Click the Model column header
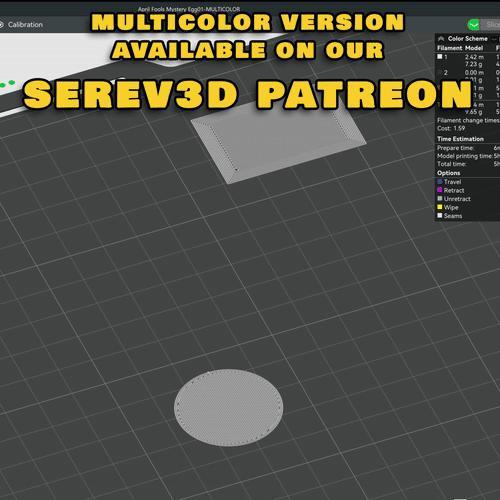 474,48
